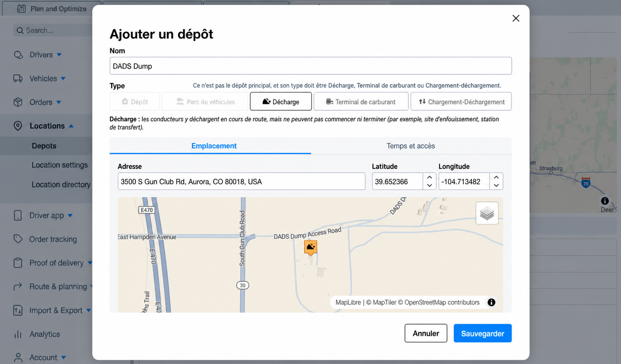Click the Adresse input field
Viewport: 621px width, 364px height.
tap(241, 181)
